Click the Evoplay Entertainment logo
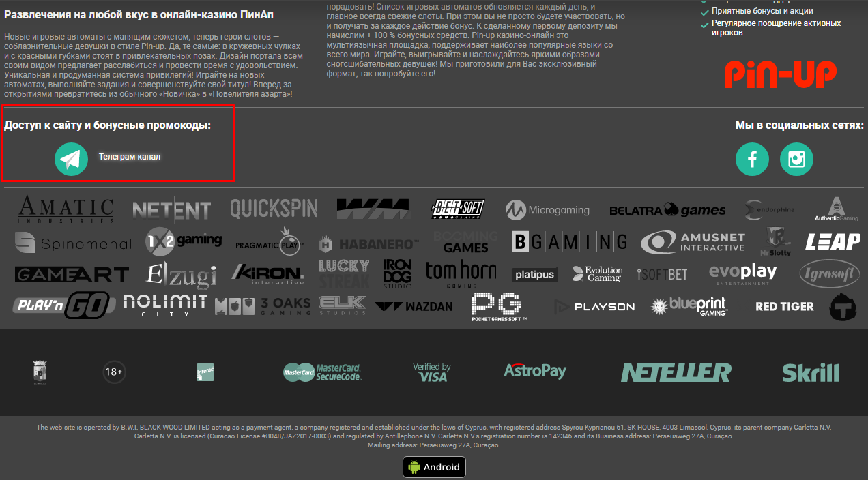868x480 pixels. (743, 274)
